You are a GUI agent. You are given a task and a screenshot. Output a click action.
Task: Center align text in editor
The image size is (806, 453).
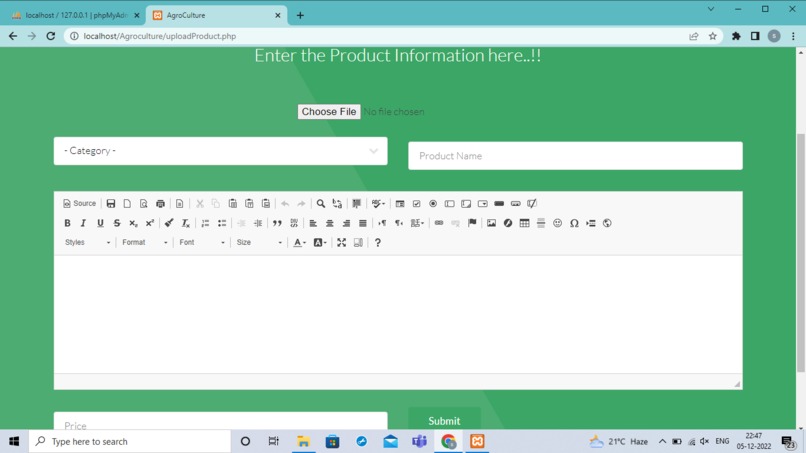coord(329,223)
